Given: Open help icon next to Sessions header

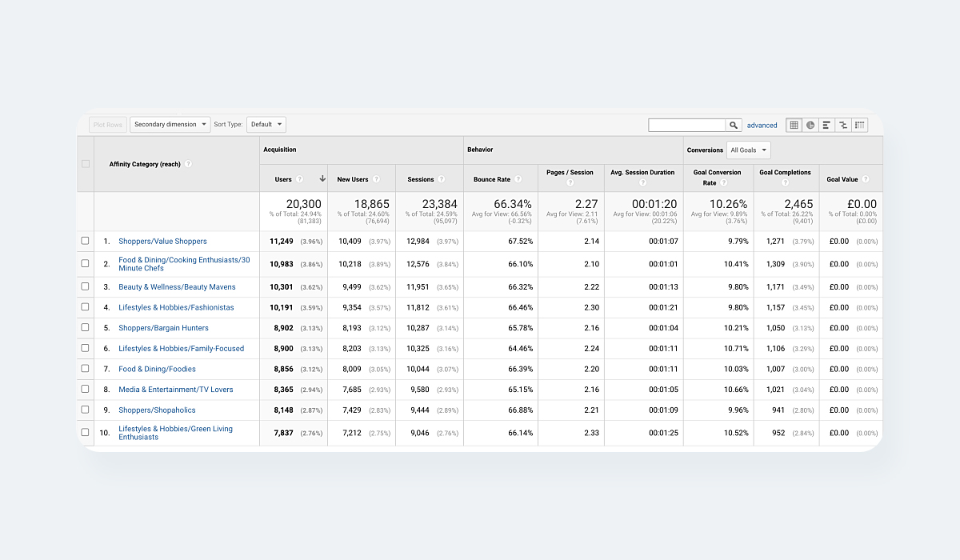Looking at the screenshot, I should point(441,179).
